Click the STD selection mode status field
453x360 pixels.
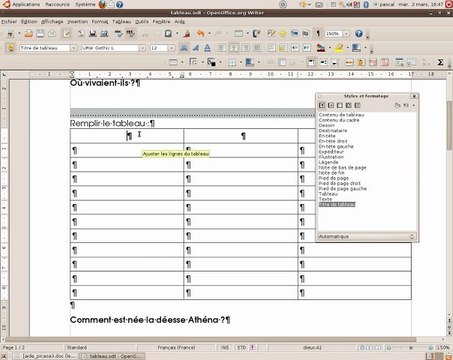pos(241,347)
